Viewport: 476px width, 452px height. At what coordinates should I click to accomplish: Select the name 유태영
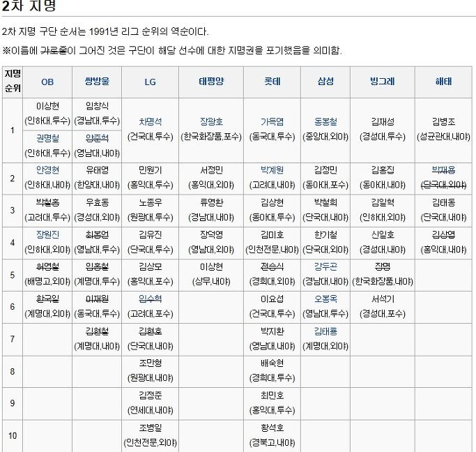[x=97, y=170]
